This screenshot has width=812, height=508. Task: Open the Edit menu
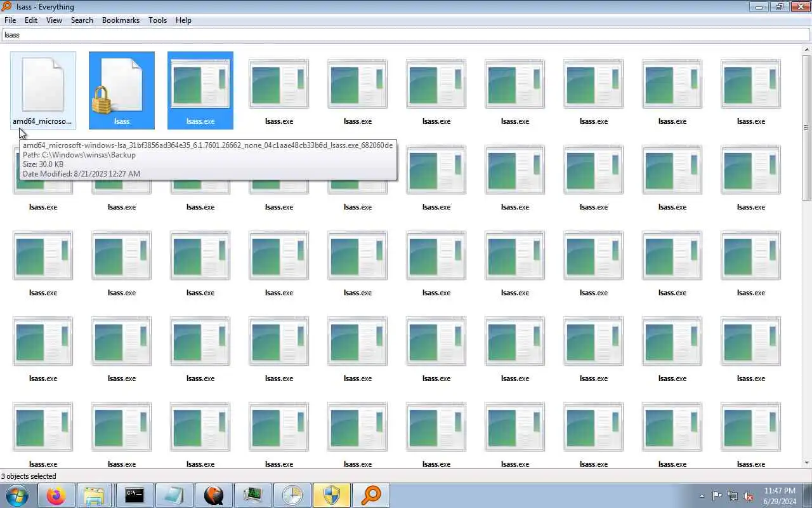click(x=31, y=20)
